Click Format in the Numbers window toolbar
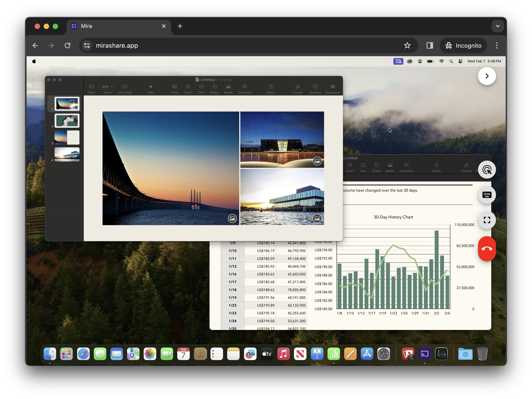 tap(466, 168)
